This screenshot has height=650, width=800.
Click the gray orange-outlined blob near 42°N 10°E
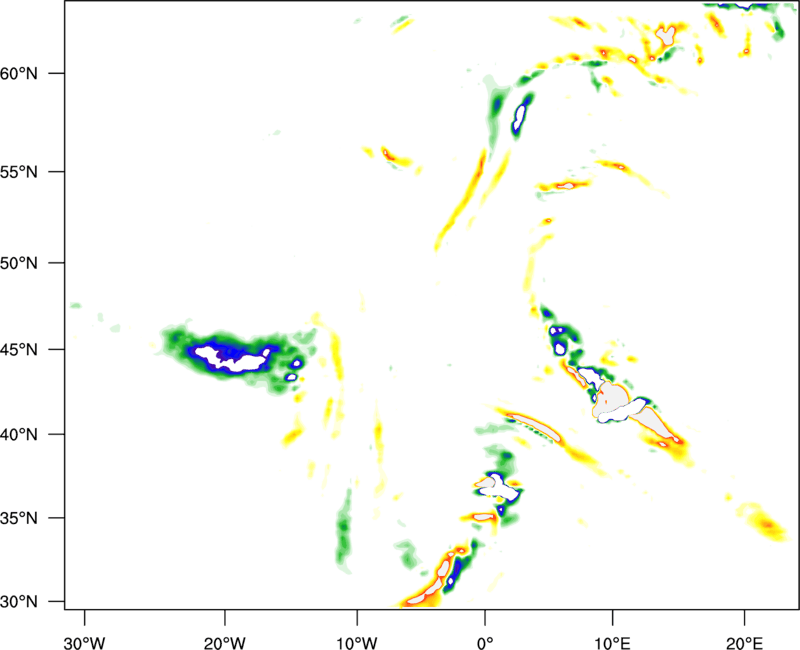pyautogui.click(x=618, y=403)
